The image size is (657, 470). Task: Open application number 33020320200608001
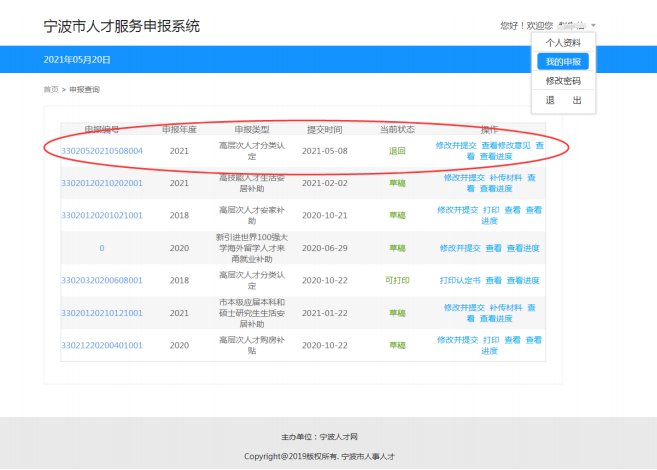click(102, 280)
